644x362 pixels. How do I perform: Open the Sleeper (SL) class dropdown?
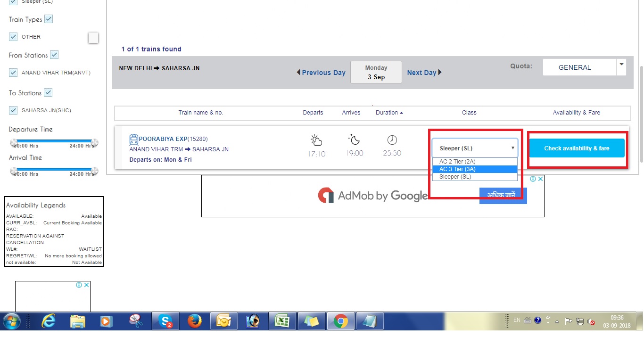pyautogui.click(x=475, y=148)
